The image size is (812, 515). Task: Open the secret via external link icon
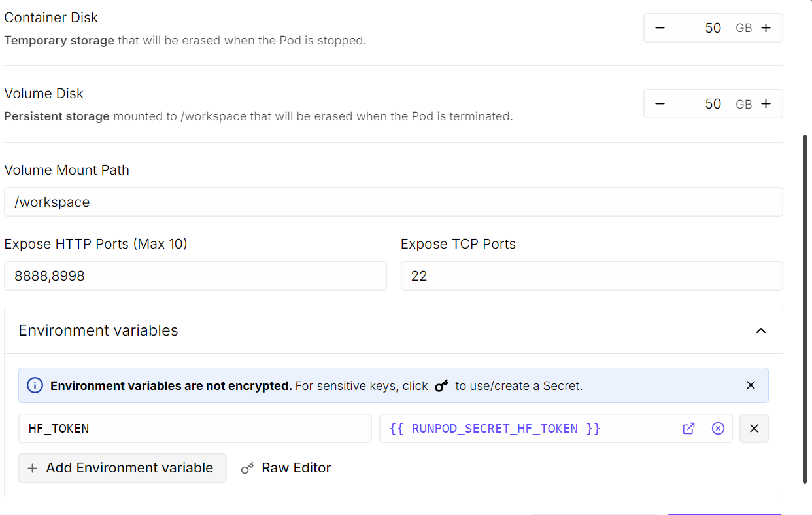(688, 428)
